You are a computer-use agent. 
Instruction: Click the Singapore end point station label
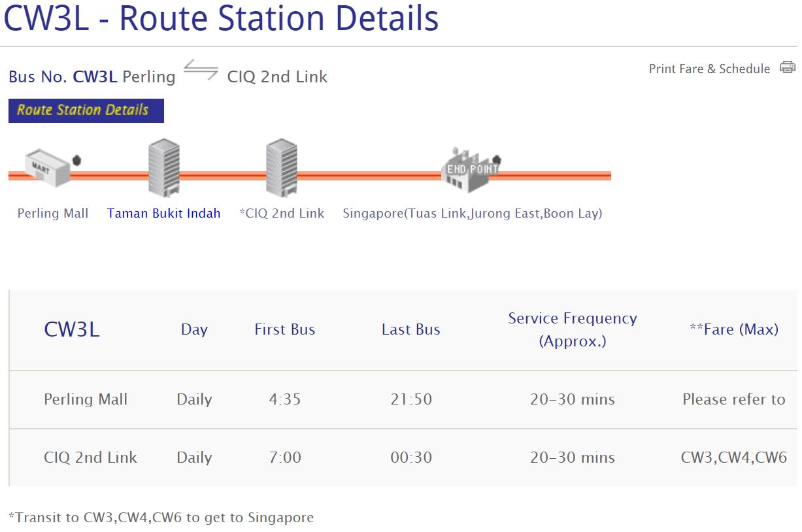pos(472,214)
